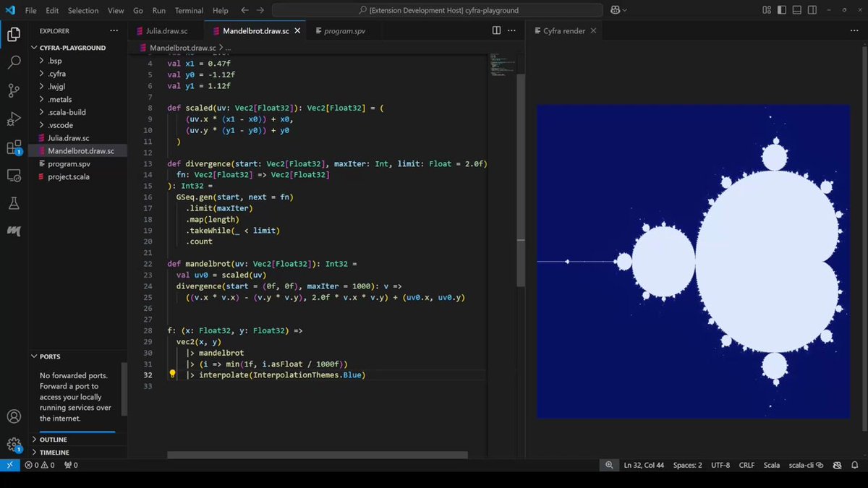
Task: Switch to the Julia.draw.sc tab
Action: point(161,31)
